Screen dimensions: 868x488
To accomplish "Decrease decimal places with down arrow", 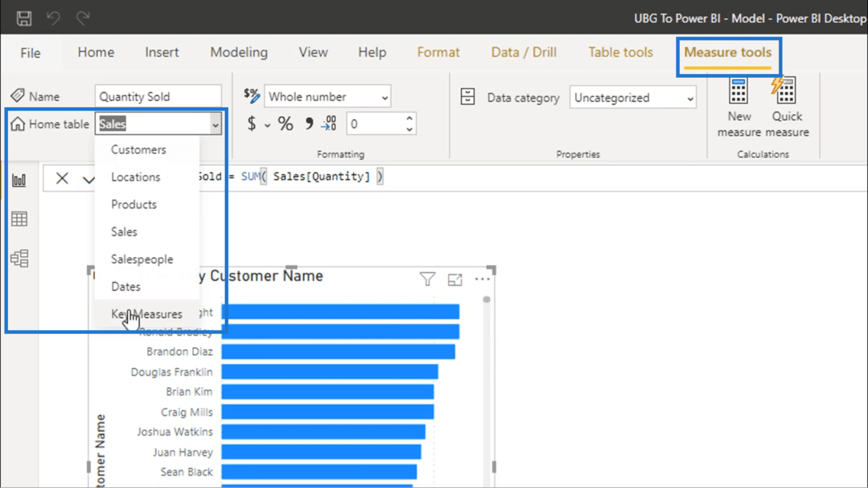I will tap(409, 129).
